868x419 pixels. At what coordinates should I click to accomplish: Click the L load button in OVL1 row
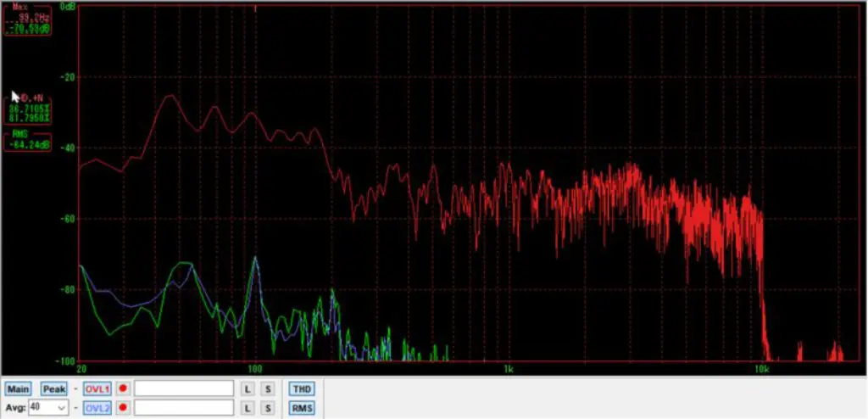[x=248, y=389]
